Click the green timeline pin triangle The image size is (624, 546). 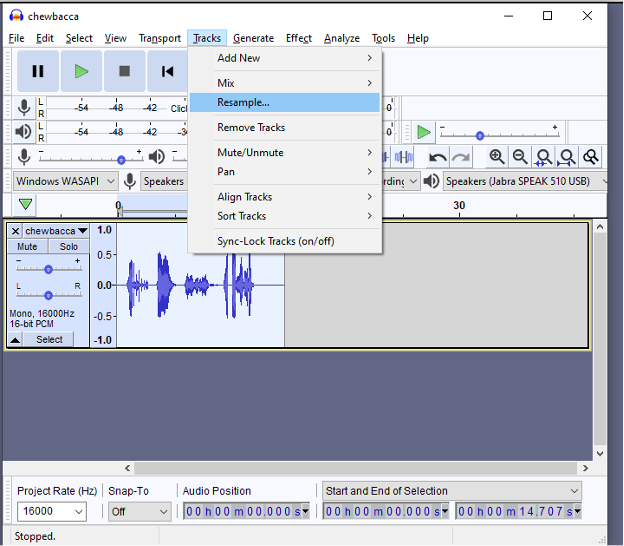point(25,205)
